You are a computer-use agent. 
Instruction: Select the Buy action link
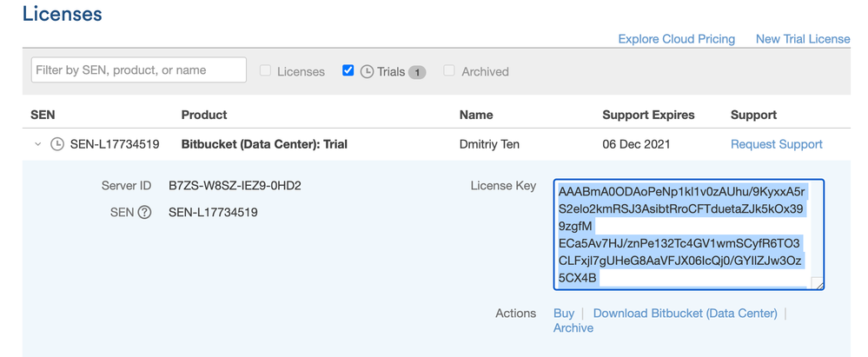coord(564,314)
